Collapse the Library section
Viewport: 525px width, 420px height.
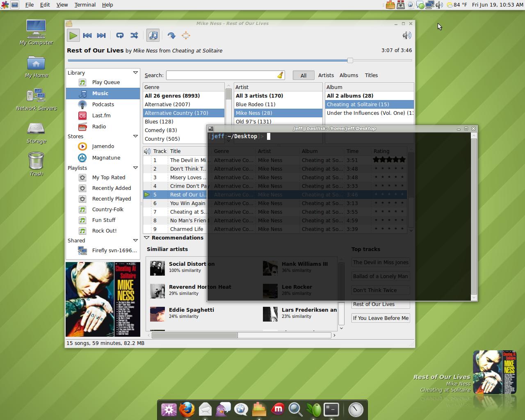point(135,73)
